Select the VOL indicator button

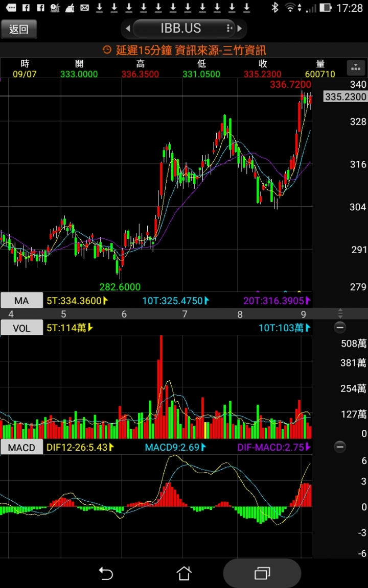[x=21, y=328]
